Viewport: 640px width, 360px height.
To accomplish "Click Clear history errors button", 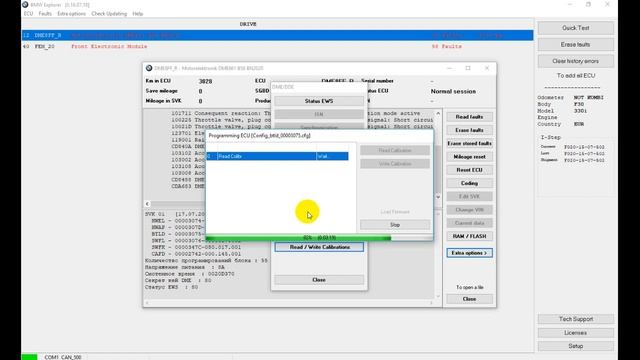I will click(x=576, y=61).
